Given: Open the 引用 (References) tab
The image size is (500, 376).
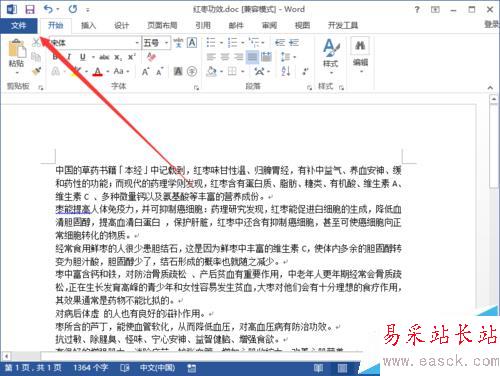Looking at the screenshot, I should pyautogui.click(x=203, y=25).
